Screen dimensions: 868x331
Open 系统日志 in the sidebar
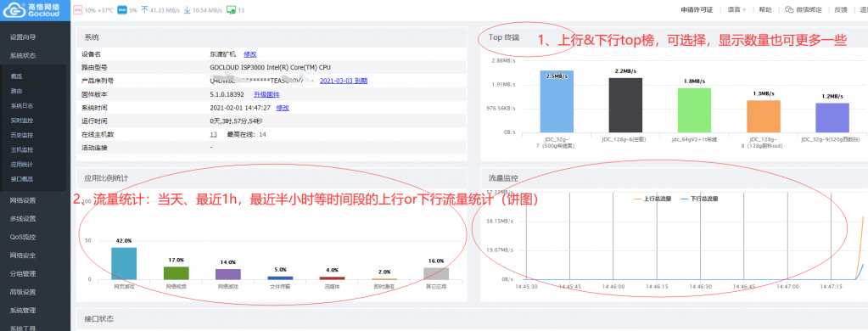pos(22,106)
